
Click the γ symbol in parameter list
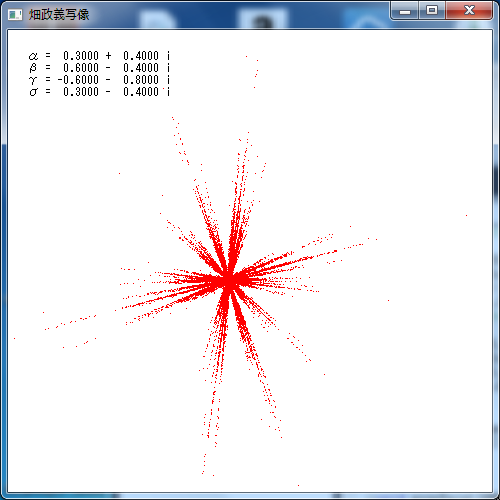33,80
